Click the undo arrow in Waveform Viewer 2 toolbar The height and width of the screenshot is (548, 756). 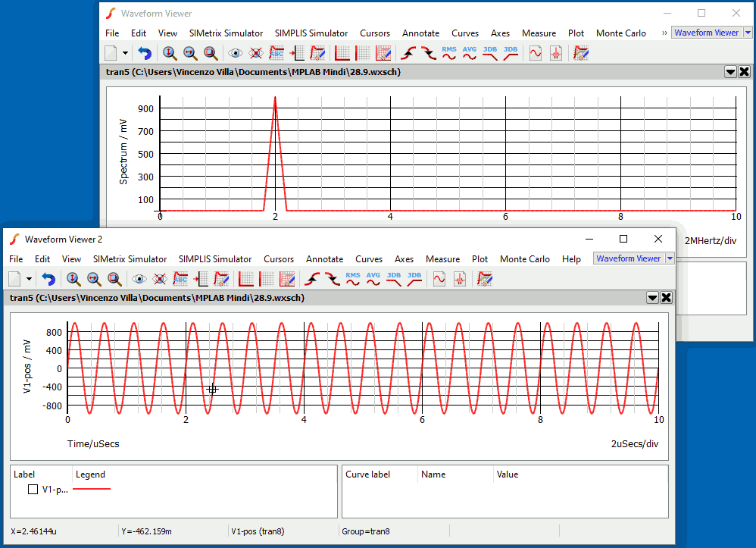click(48, 279)
